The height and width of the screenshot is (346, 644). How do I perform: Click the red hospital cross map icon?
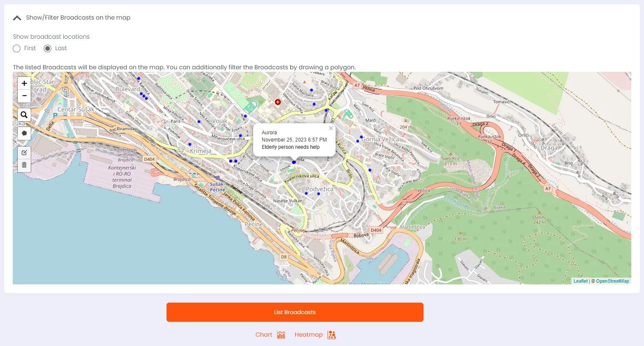click(278, 102)
